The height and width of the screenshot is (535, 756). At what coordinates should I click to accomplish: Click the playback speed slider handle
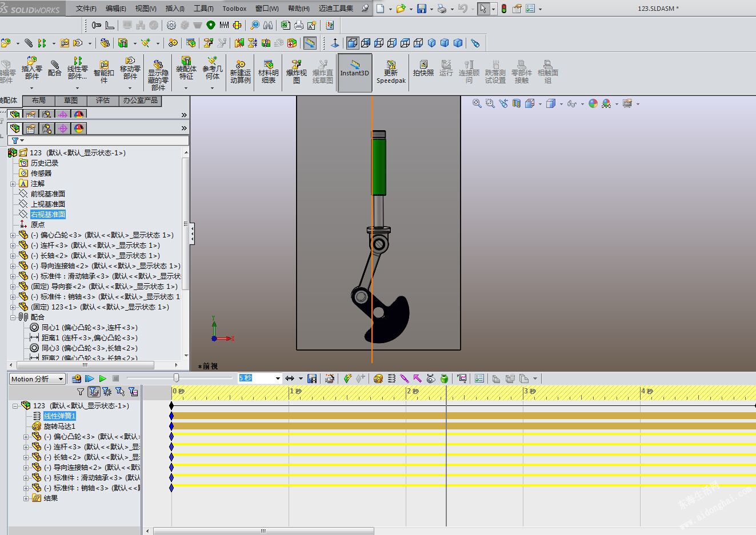(x=176, y=378)
